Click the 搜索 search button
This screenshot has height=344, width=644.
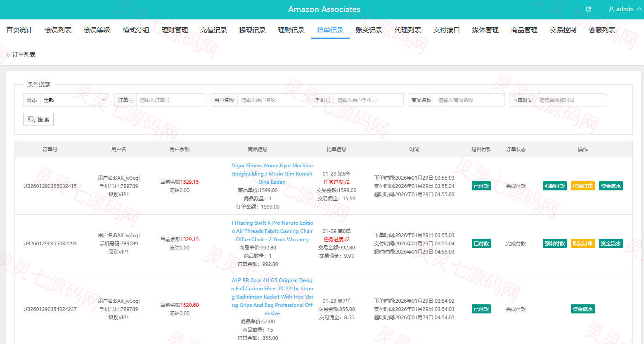[38, 119]
